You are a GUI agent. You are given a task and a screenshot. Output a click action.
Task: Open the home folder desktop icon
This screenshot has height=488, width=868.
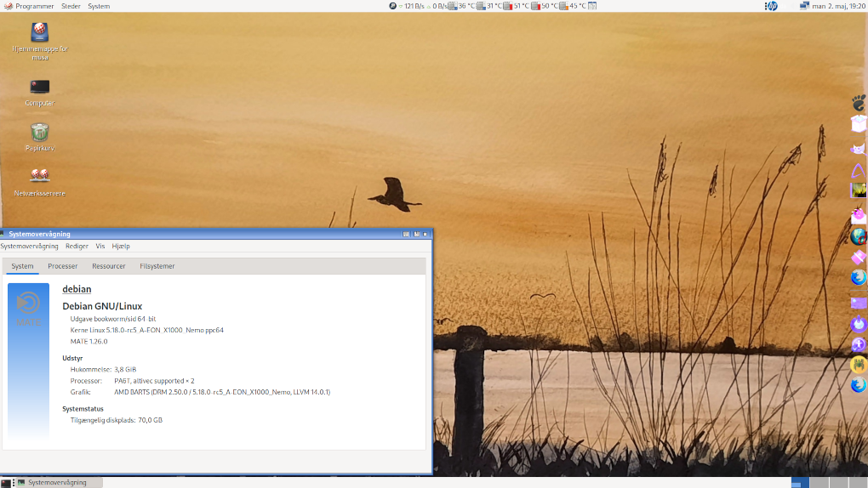pyautogui.click(x=39, y=34)
